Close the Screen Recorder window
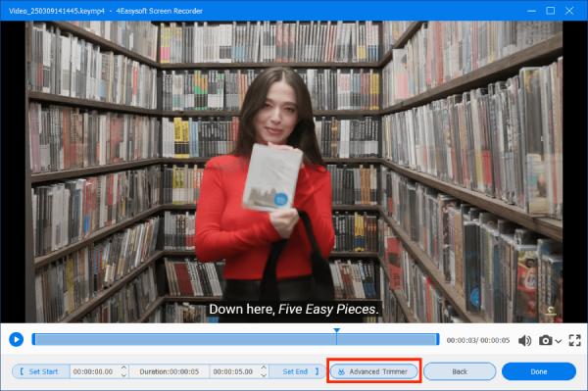This screenshot has width=588, height=391. (569, 11)
